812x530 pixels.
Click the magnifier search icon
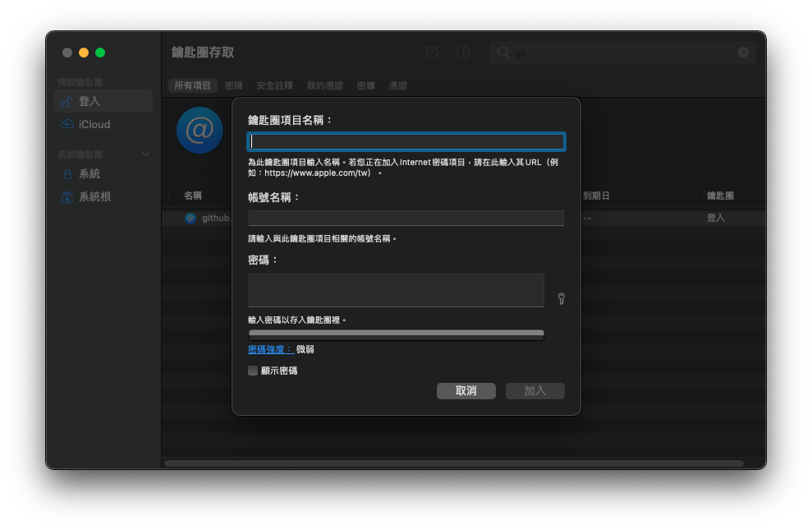click(x=502, y=53)
